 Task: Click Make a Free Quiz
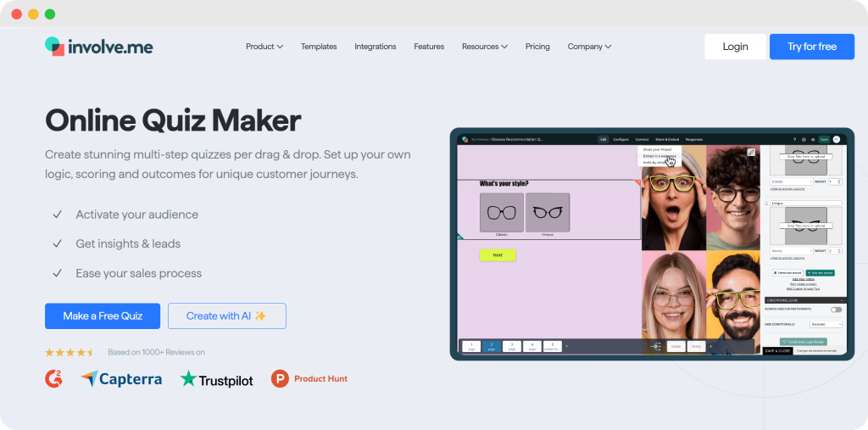click(103, 316)
